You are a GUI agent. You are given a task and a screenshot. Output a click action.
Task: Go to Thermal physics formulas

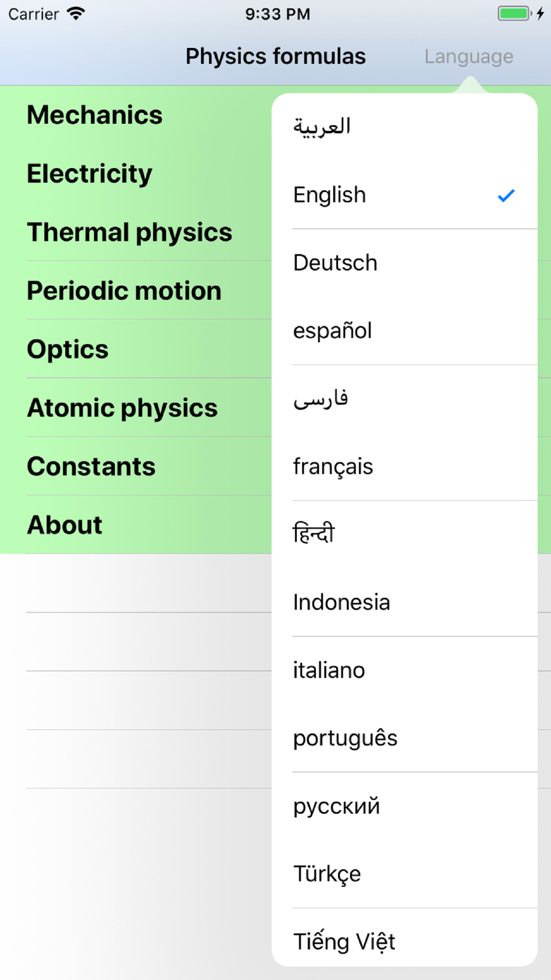coord(130,232)
